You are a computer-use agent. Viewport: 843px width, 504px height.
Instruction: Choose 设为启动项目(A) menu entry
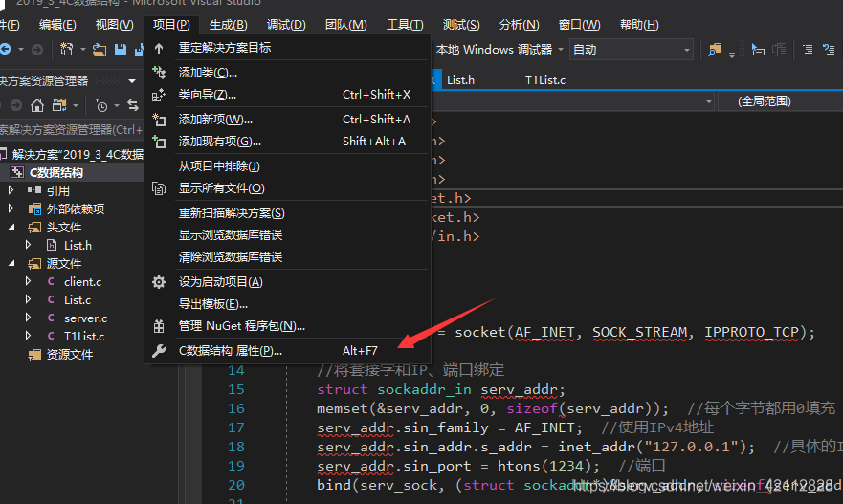tap(288, 281)
